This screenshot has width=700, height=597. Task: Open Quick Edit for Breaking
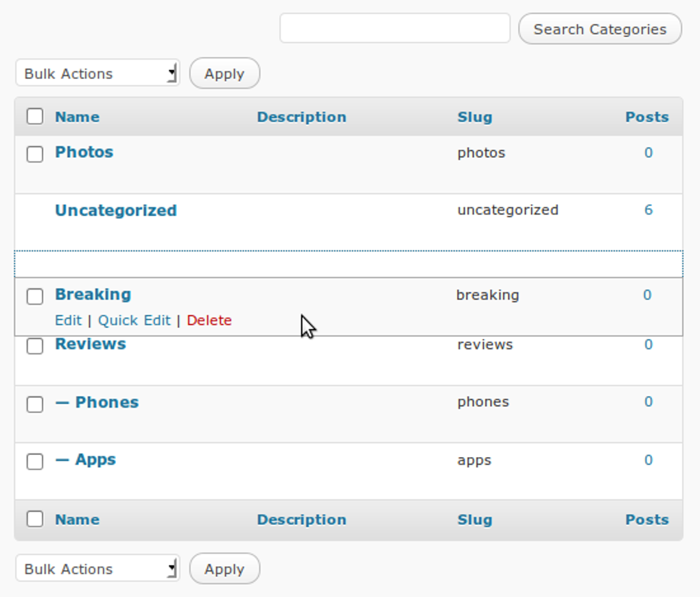135,320
